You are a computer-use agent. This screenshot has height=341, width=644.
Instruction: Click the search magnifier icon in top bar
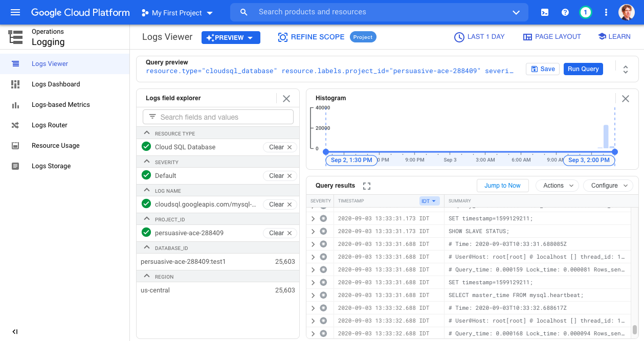tap(244, 12)
